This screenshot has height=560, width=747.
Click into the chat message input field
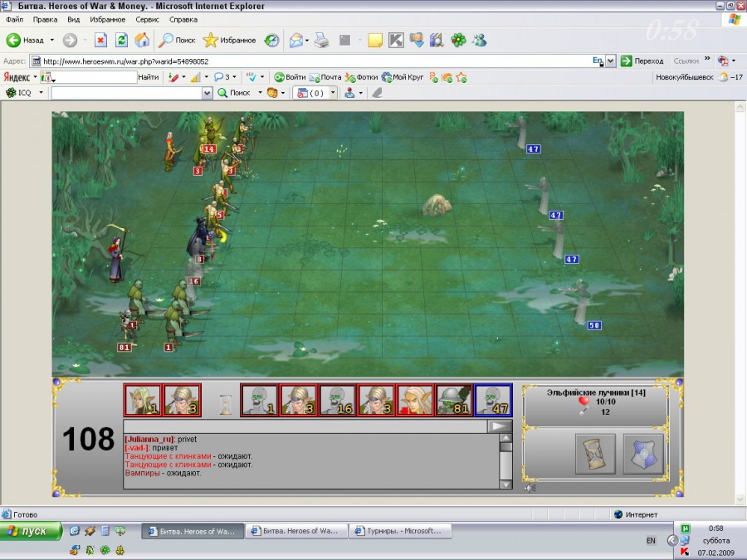click(x=305, y=426)
